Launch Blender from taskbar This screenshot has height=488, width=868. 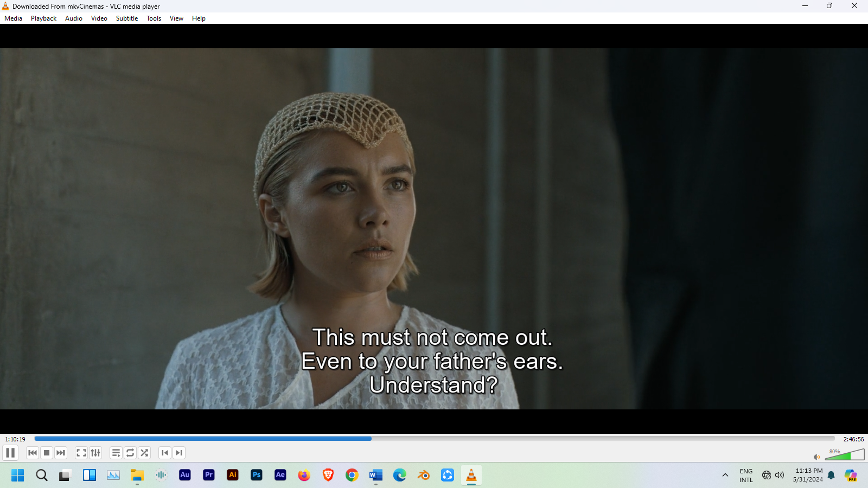tap(424, 475)
